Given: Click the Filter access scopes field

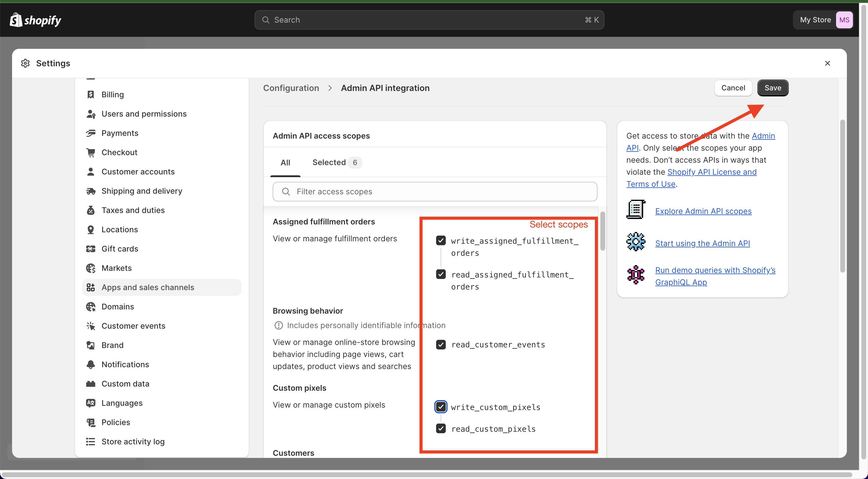Looking at the screenshot, I should 435,192.
